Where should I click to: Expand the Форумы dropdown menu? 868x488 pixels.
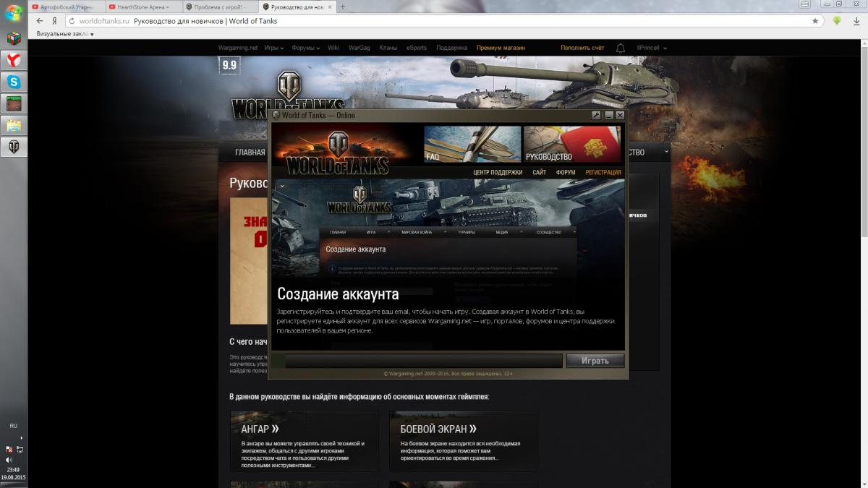click(306, 48)
